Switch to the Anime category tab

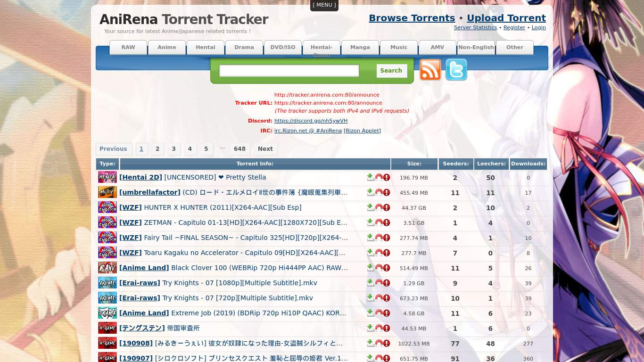tap(167, 48)
